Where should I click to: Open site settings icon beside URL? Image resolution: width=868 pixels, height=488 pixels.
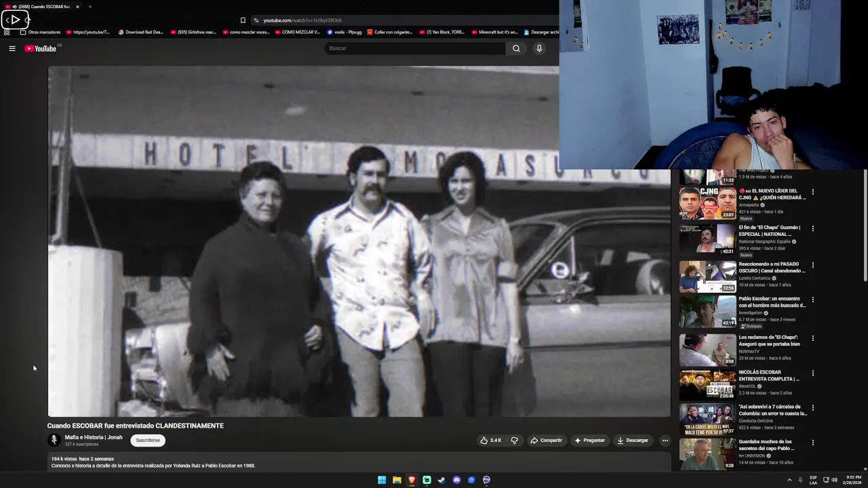(x=256, y=20)
